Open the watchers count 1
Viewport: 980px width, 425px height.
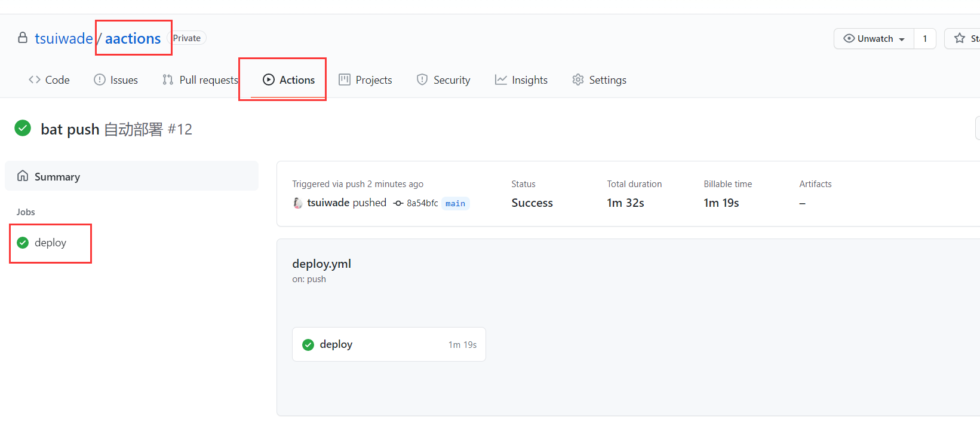point(925,38)
